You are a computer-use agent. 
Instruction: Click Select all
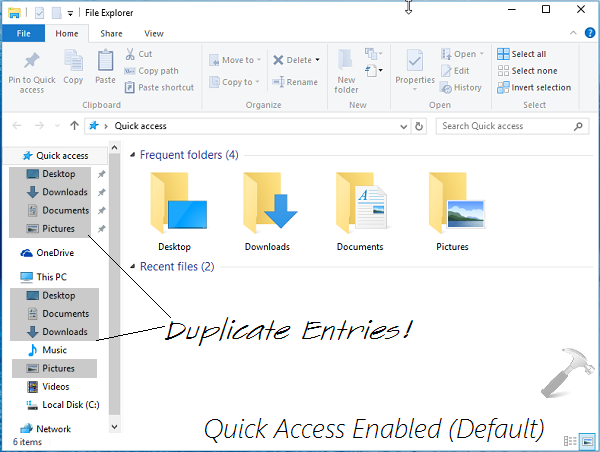pos(522,54)
